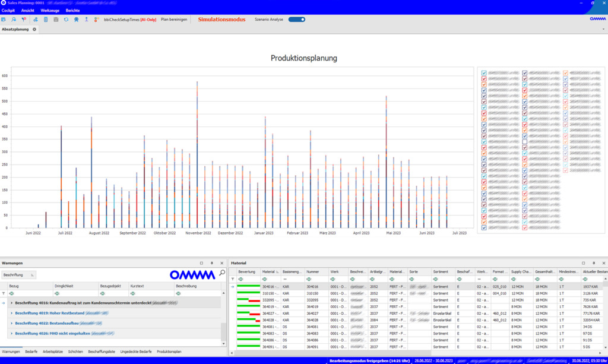Close the Absatzplanung tab
This screenshot has height=364, width=608.
click(34, 29)
